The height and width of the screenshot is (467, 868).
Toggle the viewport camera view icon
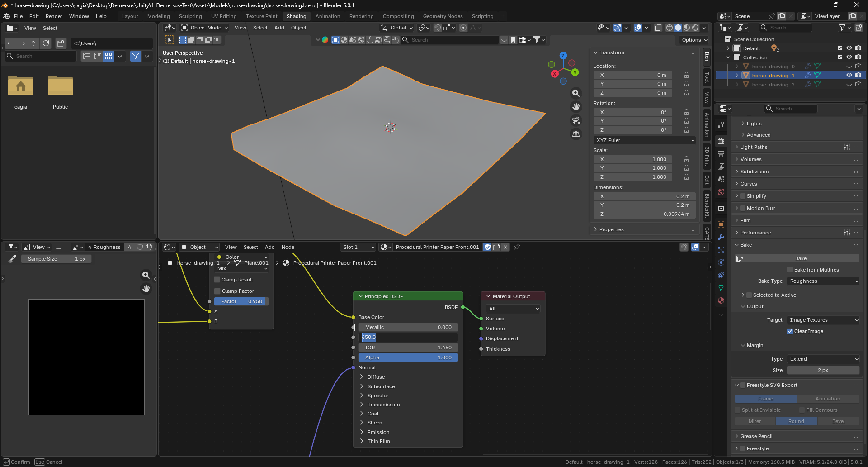tap(576, 120)
